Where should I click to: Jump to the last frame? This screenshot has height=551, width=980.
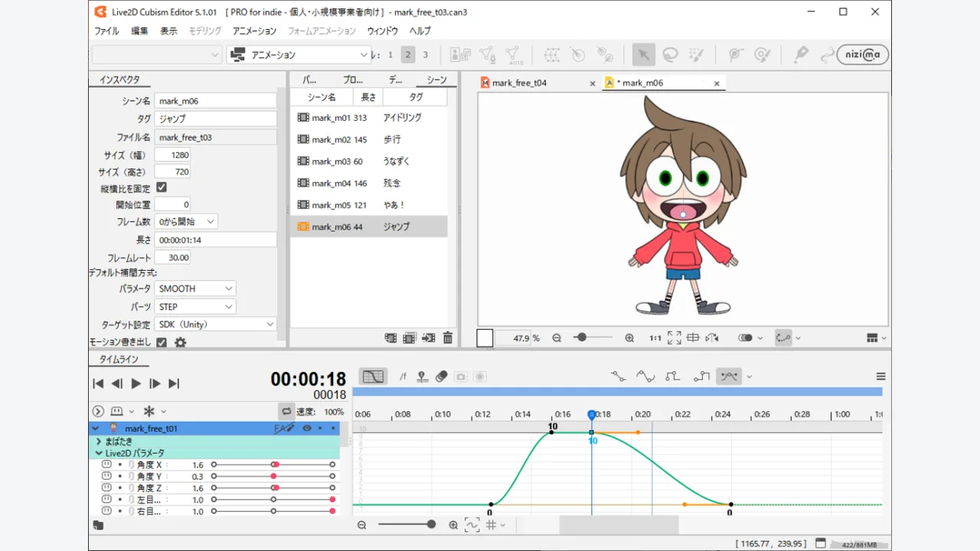[174, 383]
